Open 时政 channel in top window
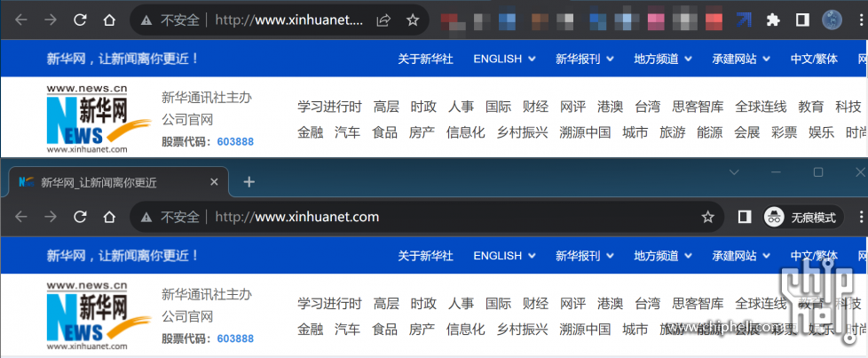868x358 pixels. click(423, 107)
